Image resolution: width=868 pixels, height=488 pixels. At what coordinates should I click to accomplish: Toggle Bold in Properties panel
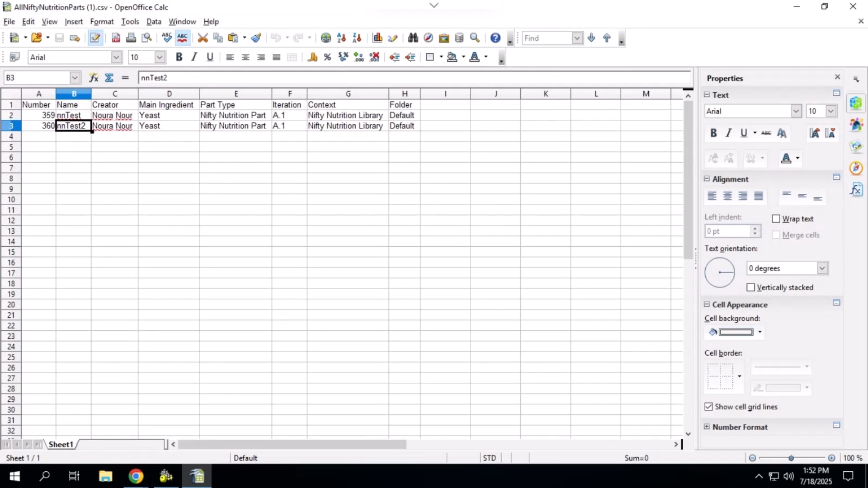click(x=713, y=133)
